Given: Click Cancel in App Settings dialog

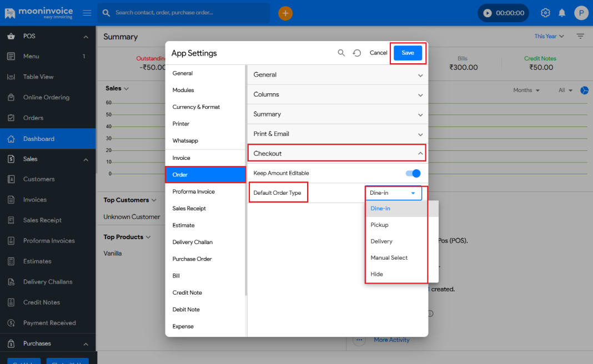Looking at the screenshot, I should 378,53.
